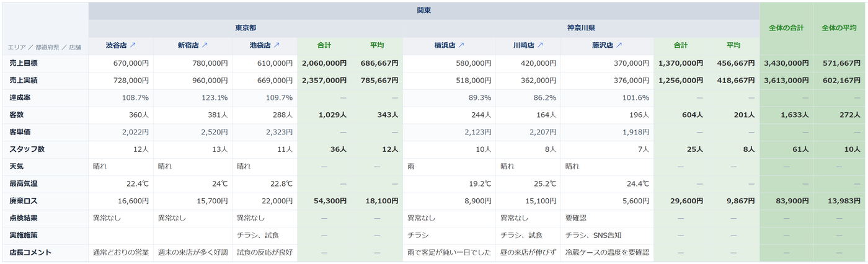This screenshot has width=868, height=264.
Task: Select the 最高気温 row header
Action: click(45, 184)
